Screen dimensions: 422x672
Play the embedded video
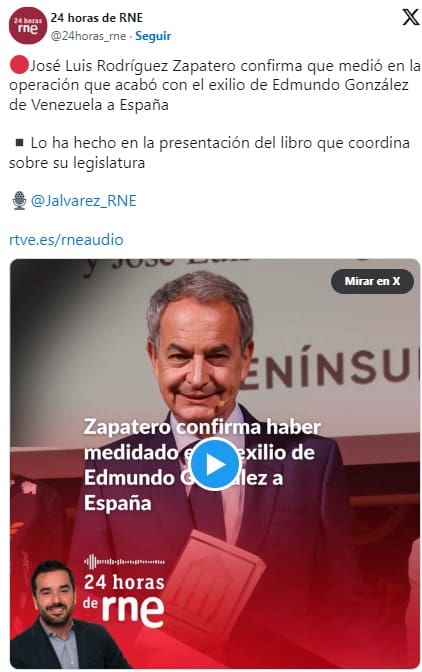pyautogui.click(x=214, y=465)
